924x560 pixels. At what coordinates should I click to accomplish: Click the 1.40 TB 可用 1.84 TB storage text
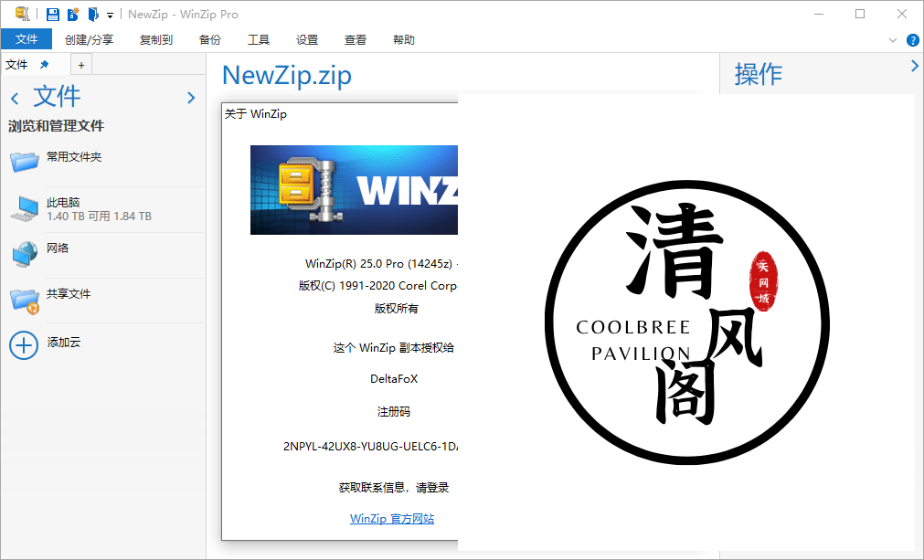pyautogui.click(x=99, y=217)
